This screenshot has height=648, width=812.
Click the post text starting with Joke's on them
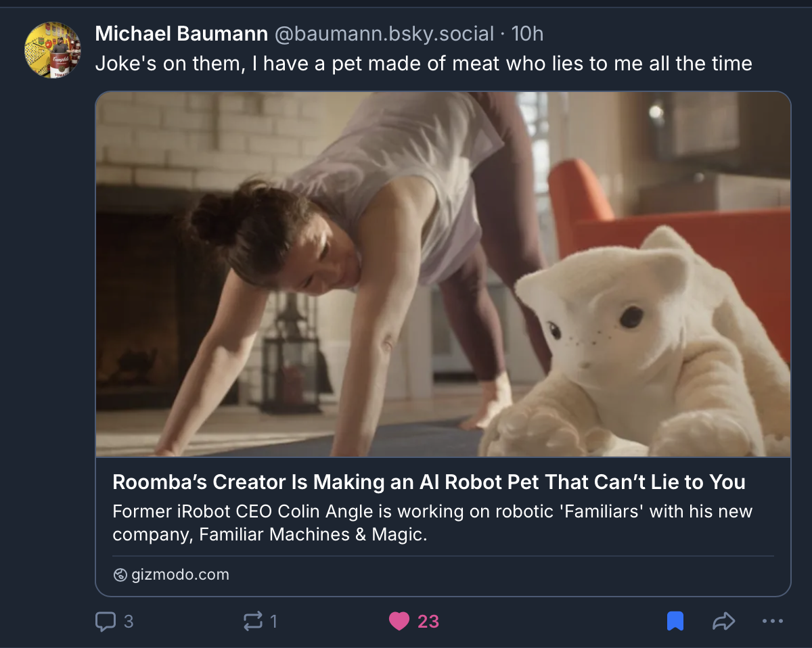(x=424, y=64)
